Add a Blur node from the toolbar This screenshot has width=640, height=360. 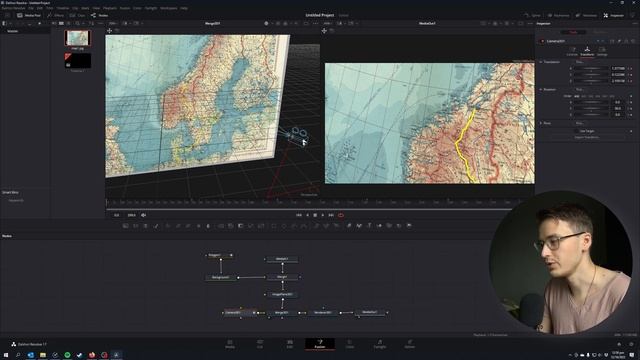pyautogui.click(x=208, y=226)
